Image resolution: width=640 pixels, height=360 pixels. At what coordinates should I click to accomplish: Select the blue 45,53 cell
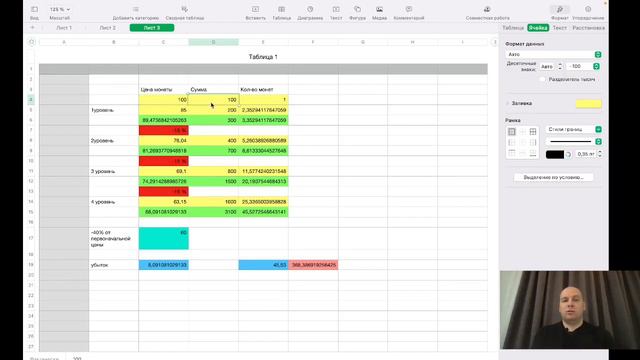point(263,265)
